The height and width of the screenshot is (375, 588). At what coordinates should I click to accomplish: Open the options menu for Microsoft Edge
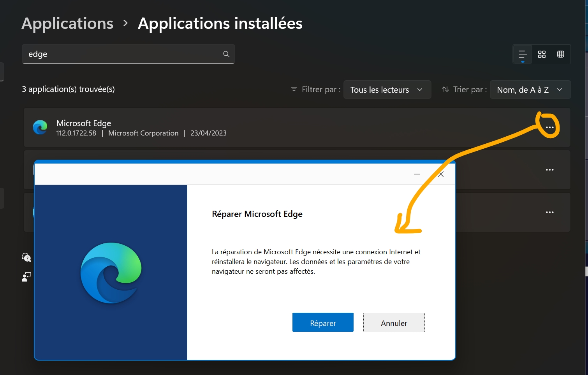[549, 127]
